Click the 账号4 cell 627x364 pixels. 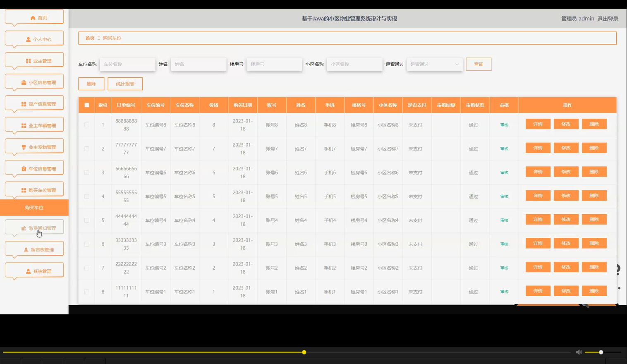pos(272,220)
